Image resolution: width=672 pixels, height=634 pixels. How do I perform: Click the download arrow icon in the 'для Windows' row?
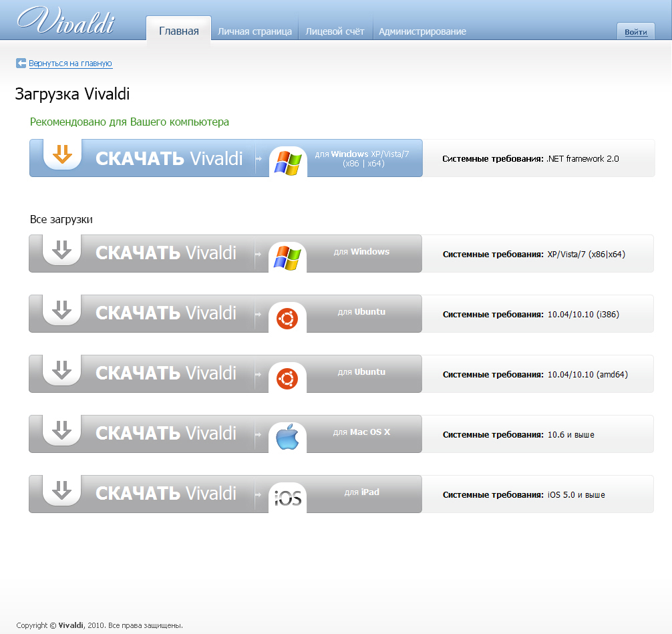[x=61, y=249]
